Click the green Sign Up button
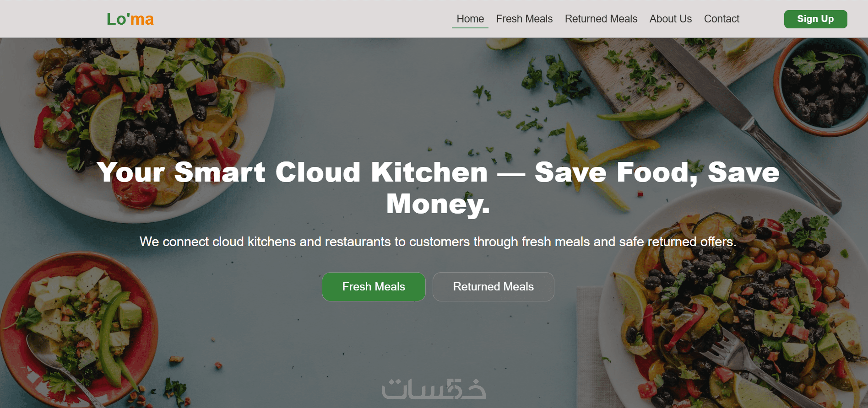The image size is (868, 408). coord(815,19)
